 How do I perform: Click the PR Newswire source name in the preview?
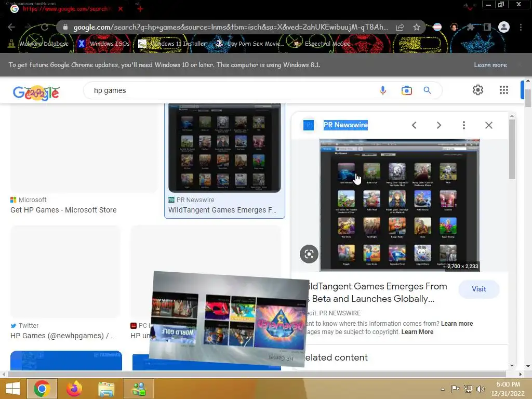tap(345, 125)
